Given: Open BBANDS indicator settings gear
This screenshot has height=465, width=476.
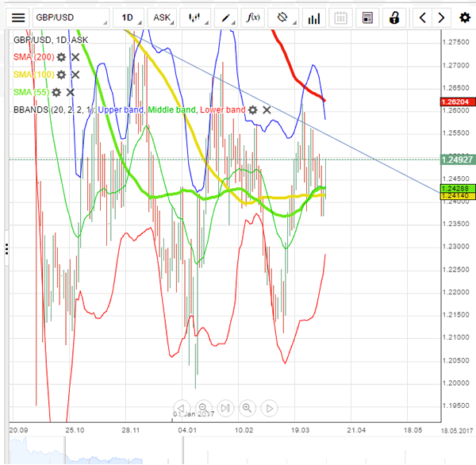Looking at the screenshot, I should 252,110.
